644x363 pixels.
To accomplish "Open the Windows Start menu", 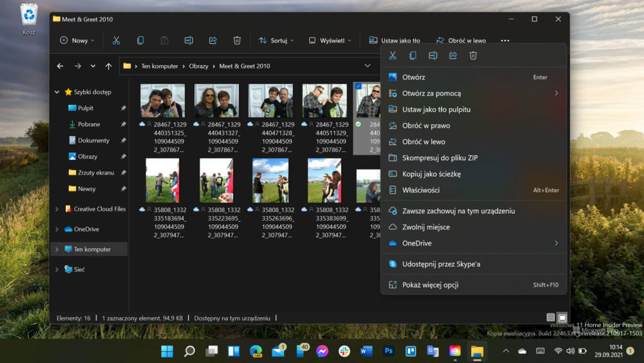I will [167, 351].
